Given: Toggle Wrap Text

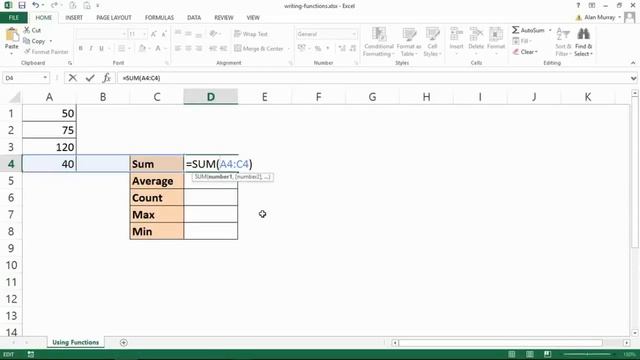Looking at the screenshot, I should tap(251, 34).
